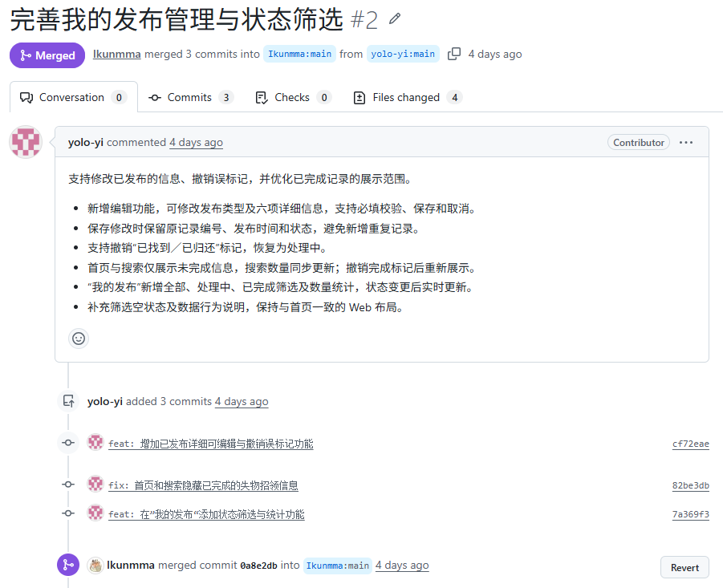This screenshot has height=588, width=723.
Task: Switch to the Conversation tab
Action: pyautogui.click(x=74, y=97)
